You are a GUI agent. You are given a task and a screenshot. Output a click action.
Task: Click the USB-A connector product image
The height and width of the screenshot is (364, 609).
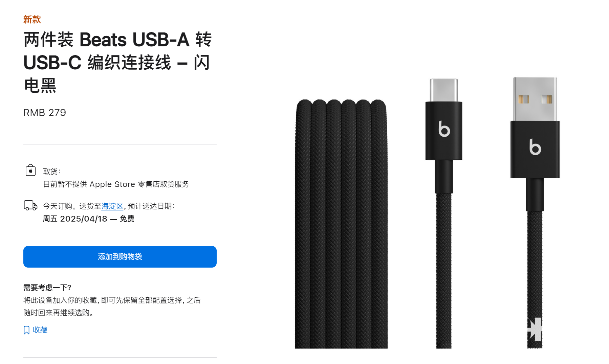[535, 212]
